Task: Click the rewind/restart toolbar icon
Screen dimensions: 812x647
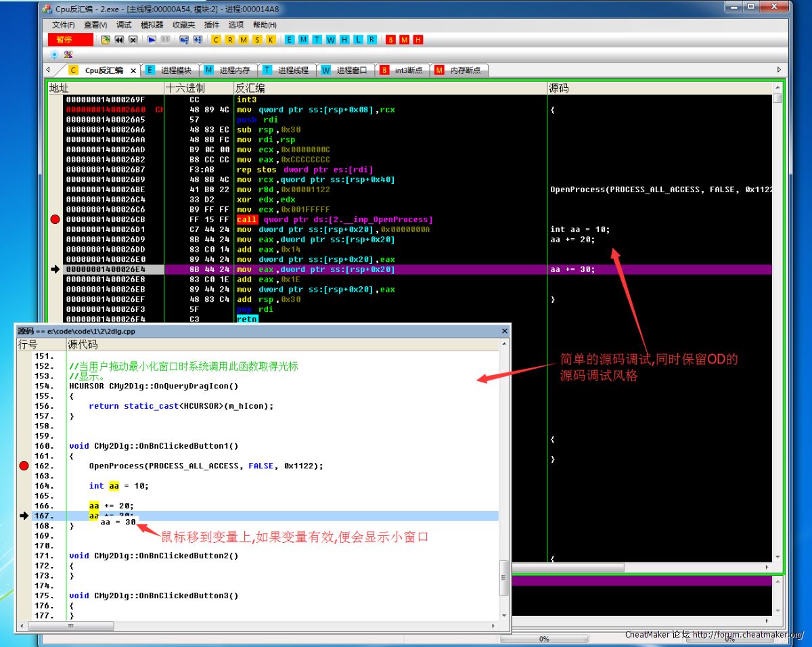Action: [x=119, y=40]
